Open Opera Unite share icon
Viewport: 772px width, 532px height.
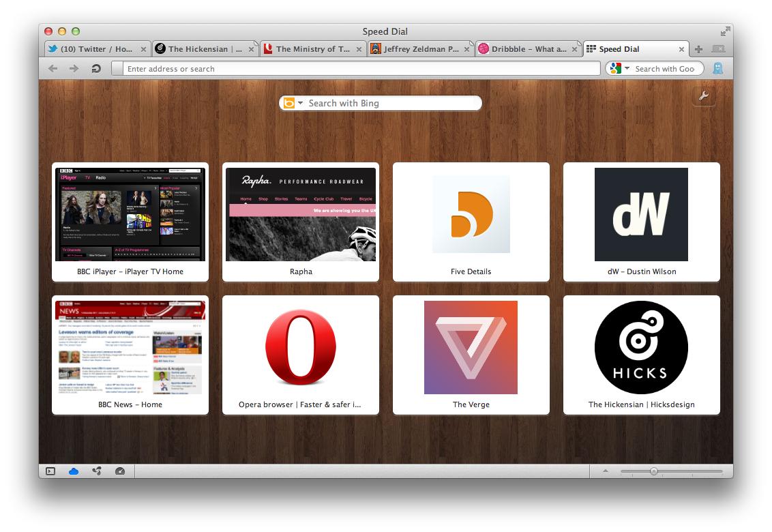click(97, 471)
